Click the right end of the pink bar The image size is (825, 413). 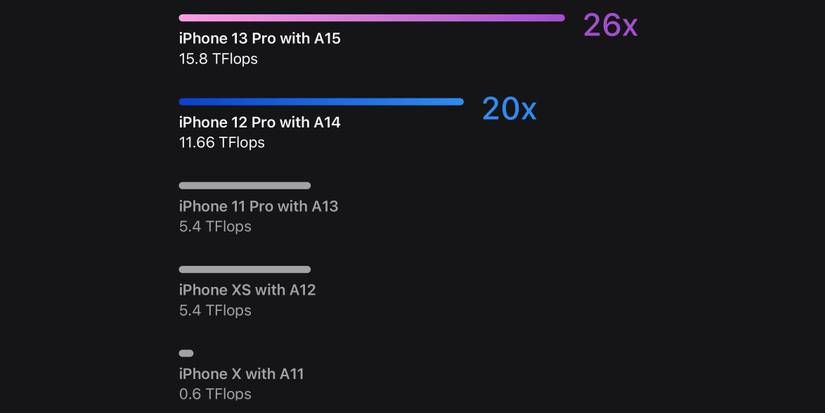click(x=560, y=18)
